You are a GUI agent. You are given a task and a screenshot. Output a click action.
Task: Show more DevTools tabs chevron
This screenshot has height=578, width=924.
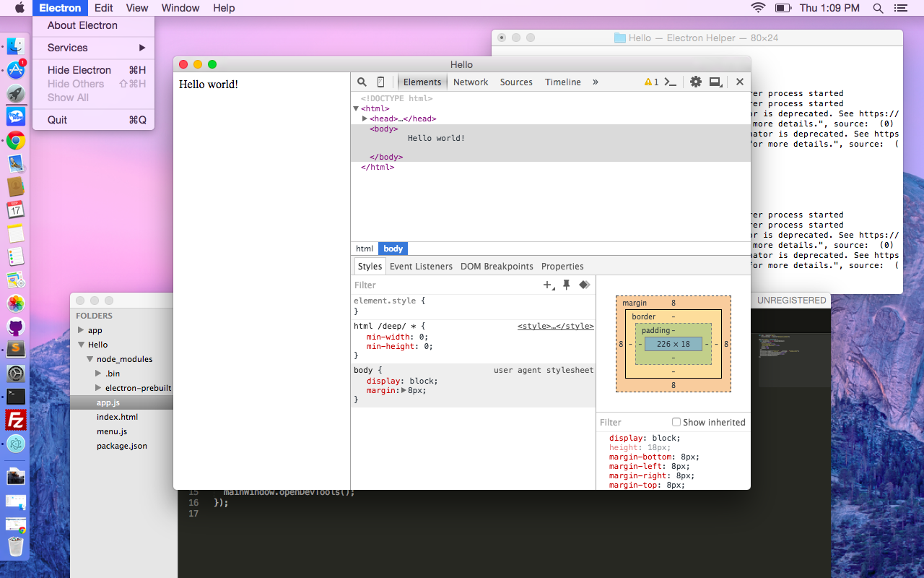click(596, 82)
